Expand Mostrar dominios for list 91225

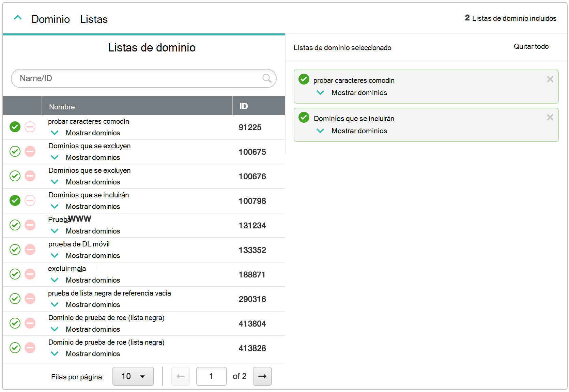pyautogui.click(x=85, y=133)
